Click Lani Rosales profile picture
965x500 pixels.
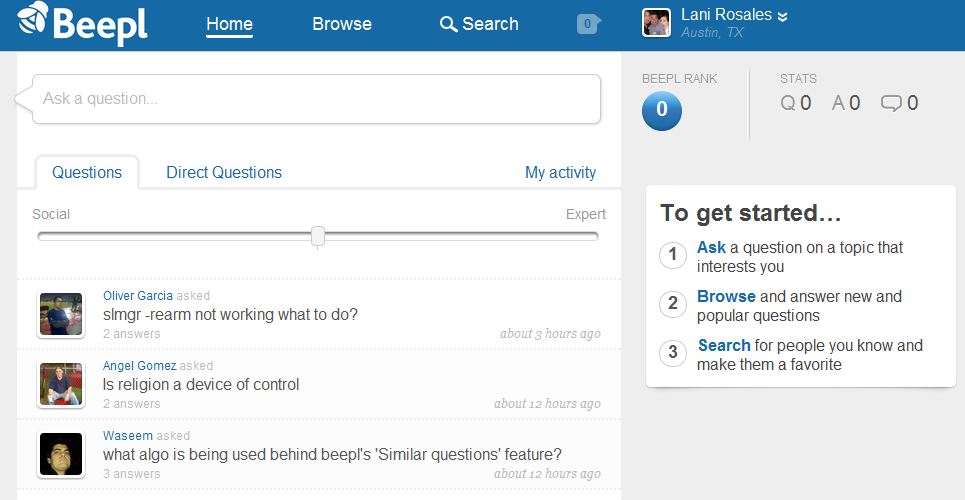[x=656, y=23]
